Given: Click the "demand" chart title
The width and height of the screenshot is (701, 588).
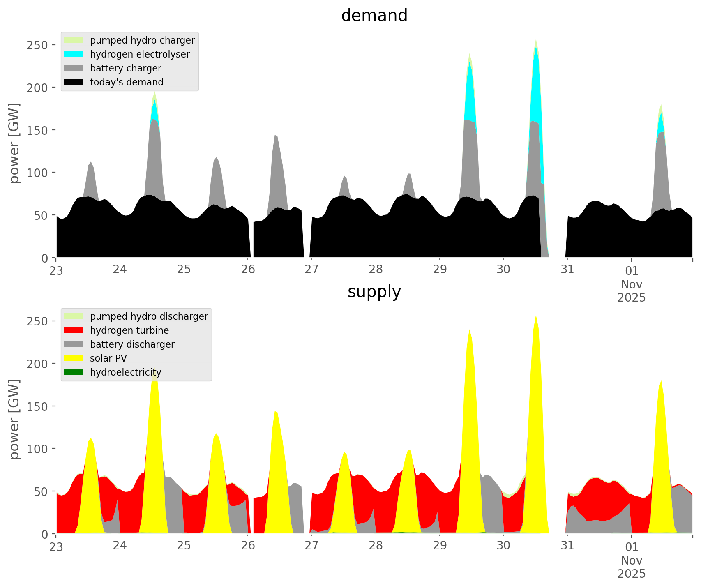Looking at the screenshot, I should (x=374, y=16).
